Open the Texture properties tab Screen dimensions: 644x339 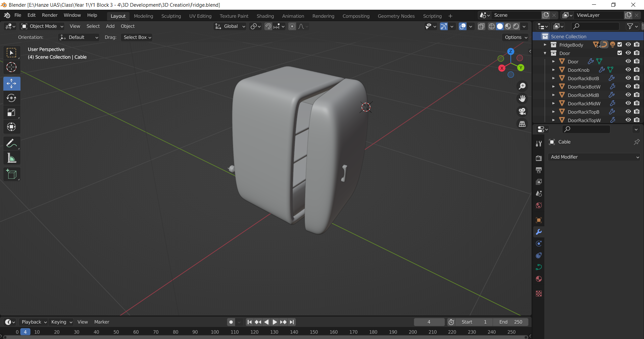point(539,293)
